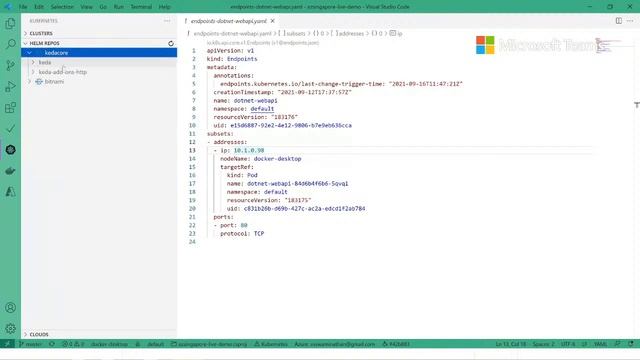Open the Run menu
The image size is (640, 360).
118,7
